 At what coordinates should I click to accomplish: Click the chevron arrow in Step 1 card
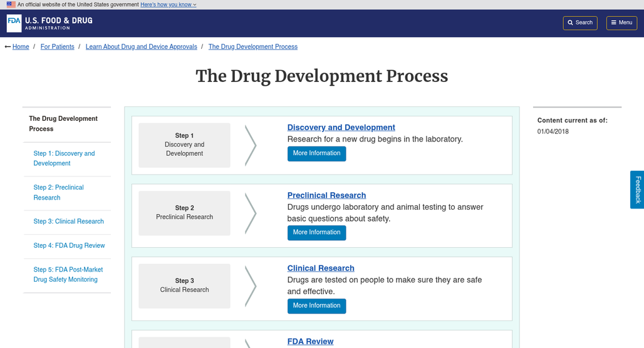click(251, 146)
